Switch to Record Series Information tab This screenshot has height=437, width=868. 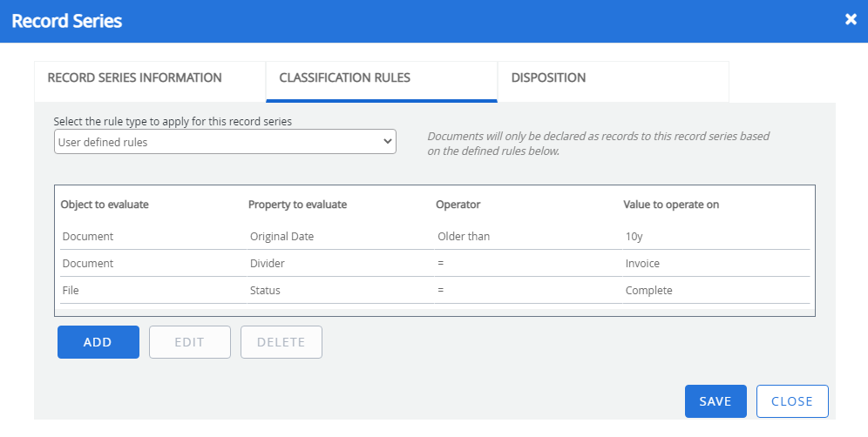tap(134, 78)
